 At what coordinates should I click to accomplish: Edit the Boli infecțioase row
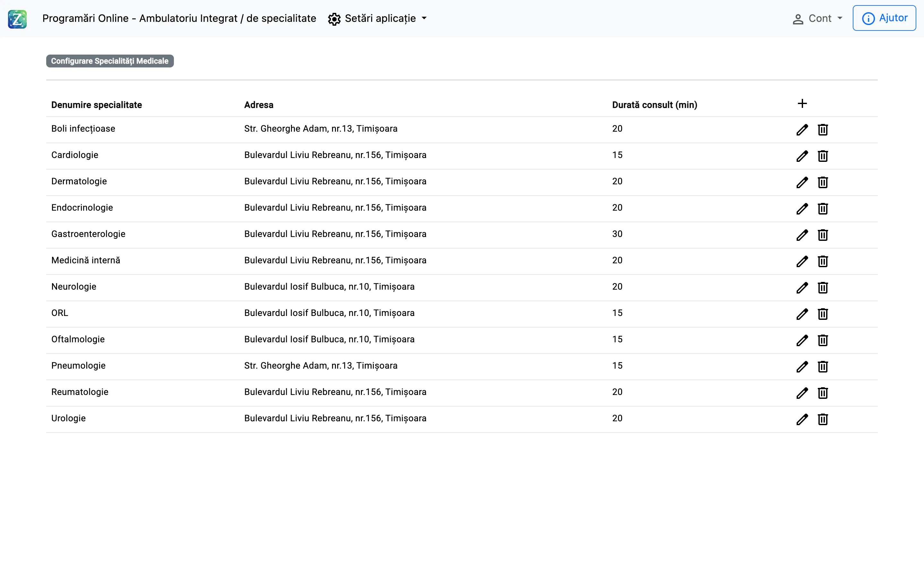(x=802, y=130)
